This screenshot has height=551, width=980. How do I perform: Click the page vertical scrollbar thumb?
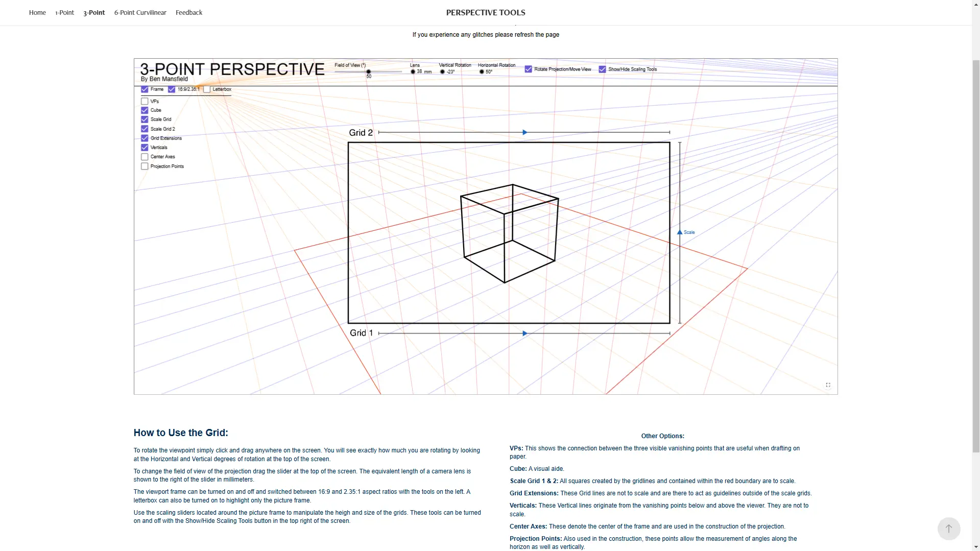pos(975,255)
